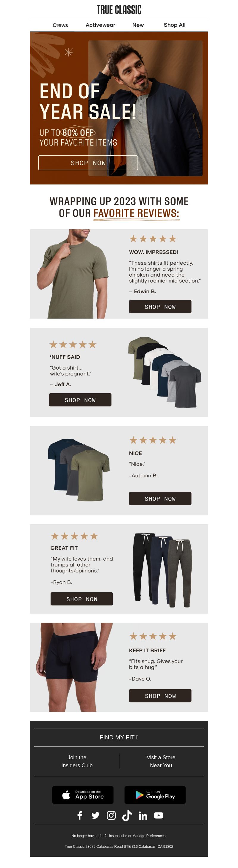
Task: Click Shop Now under Edwin B. review
Action: point(160,307)
